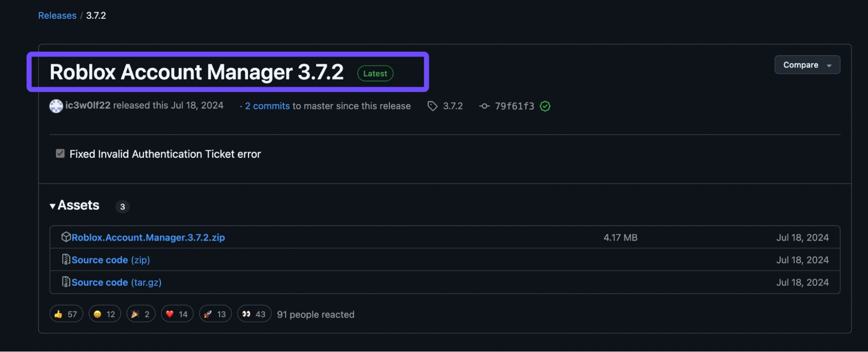Click the package icon for Roblox.Account.Manager zip

point(66,237)
